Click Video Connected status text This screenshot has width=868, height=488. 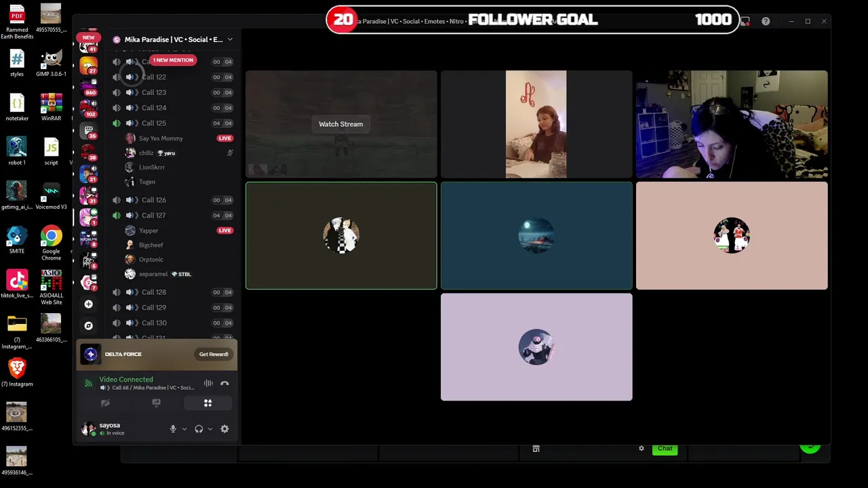pyautogui.click(x=126, y=380)
